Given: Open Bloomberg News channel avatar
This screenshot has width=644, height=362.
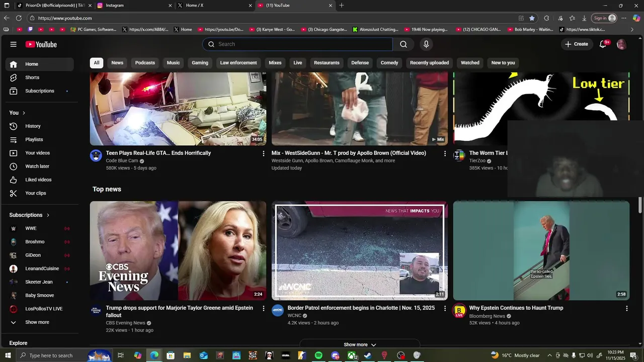Looking at the screenshot, I should [459, 310].
